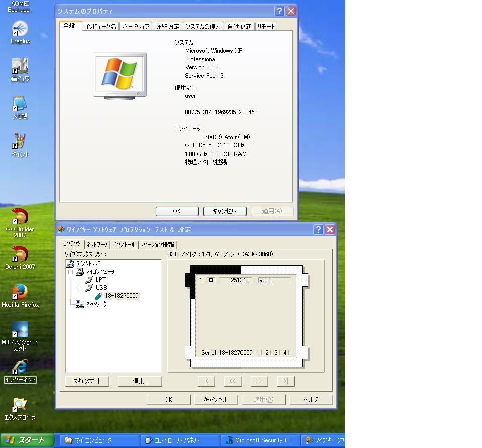Click help question mark in システムのプロパティ
This screenshot has height=448, width=482.
click(x=279, y=11)
